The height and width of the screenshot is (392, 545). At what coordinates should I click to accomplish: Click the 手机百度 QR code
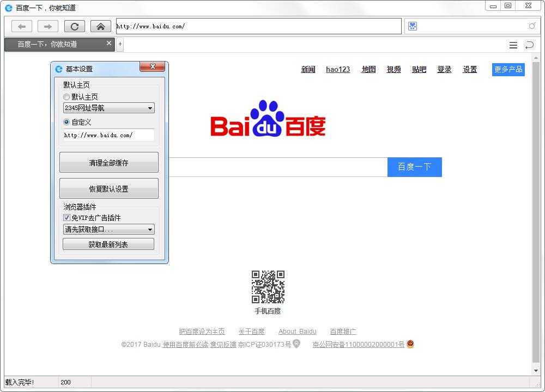pyautogui.click(x=268, y=287)
